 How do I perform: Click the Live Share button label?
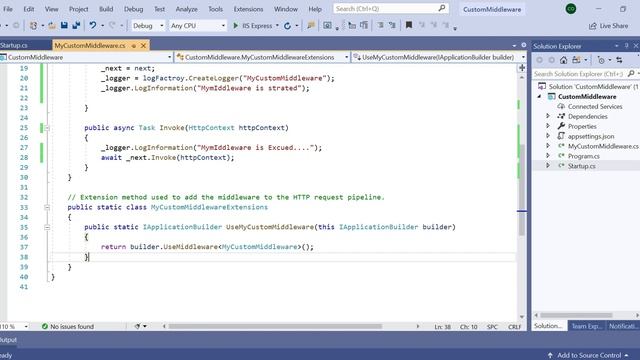click(x=614, y=26)
